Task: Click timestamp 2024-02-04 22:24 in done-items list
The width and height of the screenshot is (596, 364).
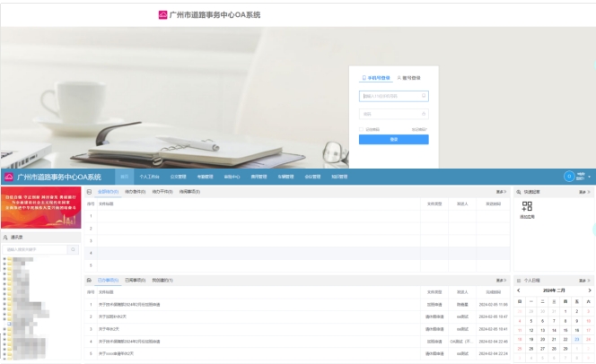Action: click(x=494, y=353)
